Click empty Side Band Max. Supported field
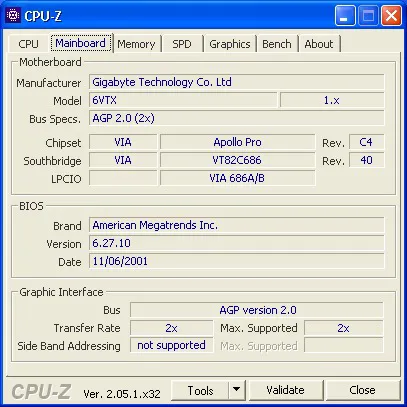 344,345
